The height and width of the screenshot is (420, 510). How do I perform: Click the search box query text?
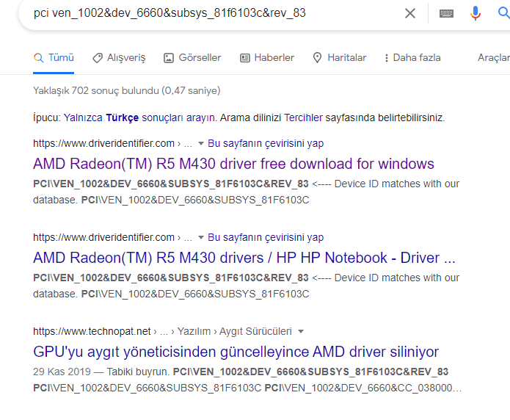point(170,13)
